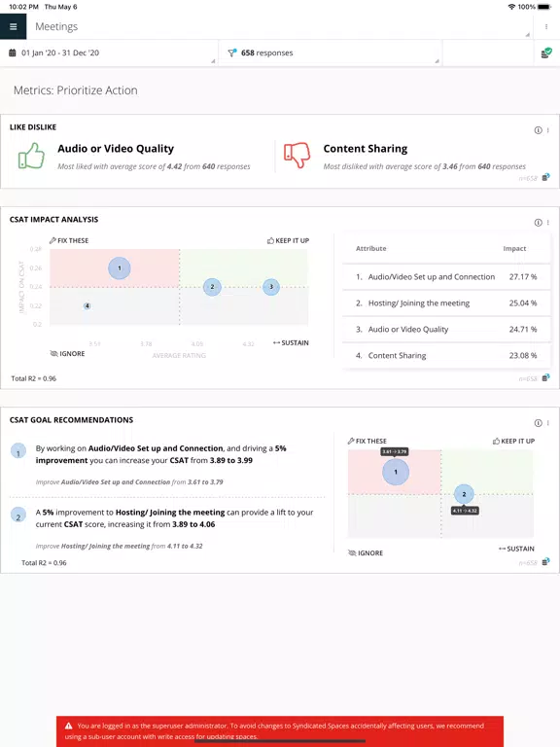The width and height of the screenshot is (560, 747).
Task: Click the IGNORE label in impact chart
Action: click(x=68, y=353)
